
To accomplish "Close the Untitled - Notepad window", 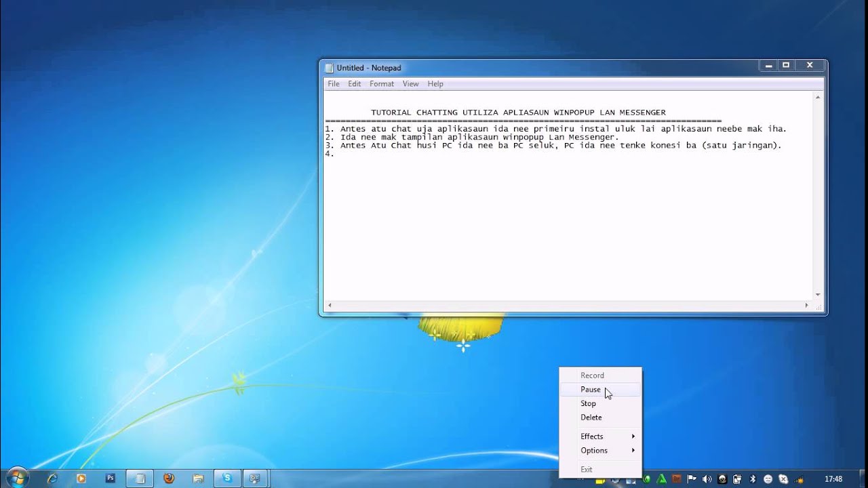I will pyautogui.click(x=810, y=66).
